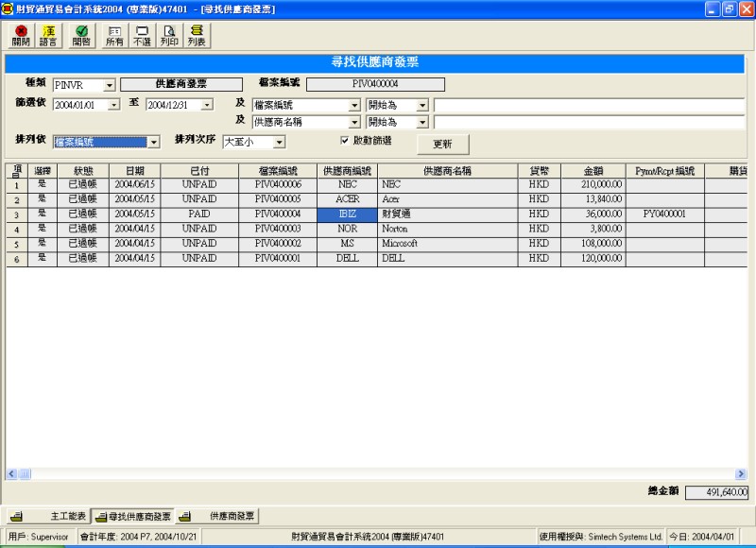Click the 不選 (Deselect) toolbar icon
This screenshot has height=548, width=756.
coord(143,36)
